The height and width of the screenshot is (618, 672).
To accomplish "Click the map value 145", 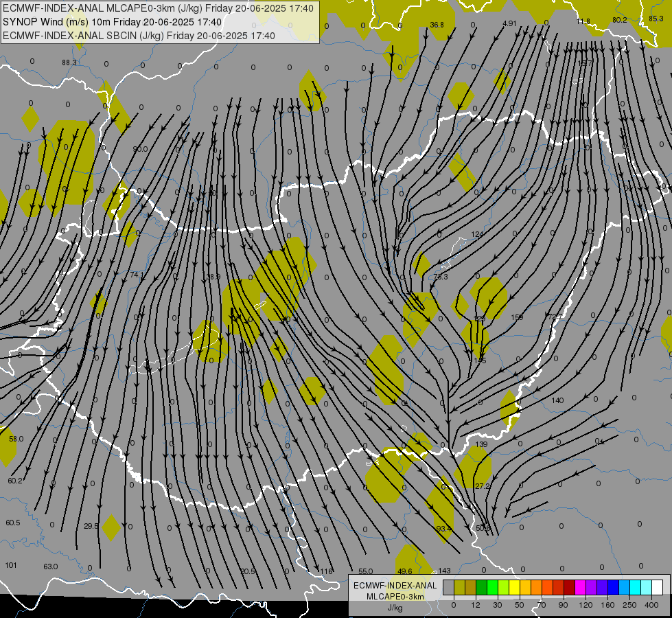I will pyautogui.click(x=480, y=360).
